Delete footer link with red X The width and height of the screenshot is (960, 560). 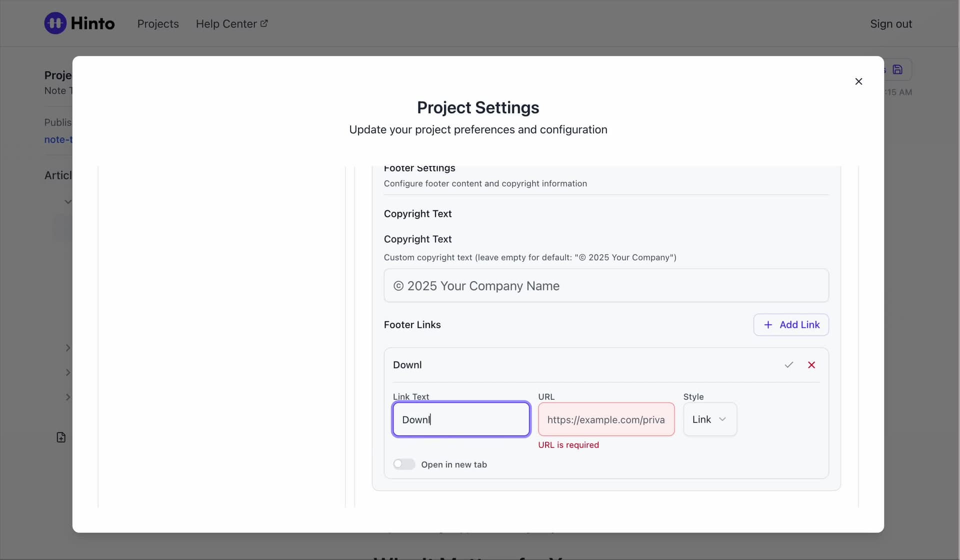click(x=811, y=365)
